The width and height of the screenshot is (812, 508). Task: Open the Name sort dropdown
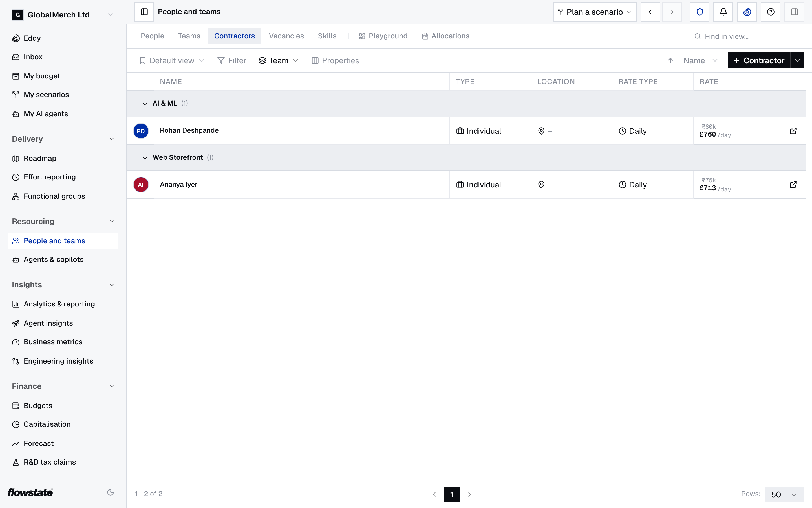tap(700, 60)
